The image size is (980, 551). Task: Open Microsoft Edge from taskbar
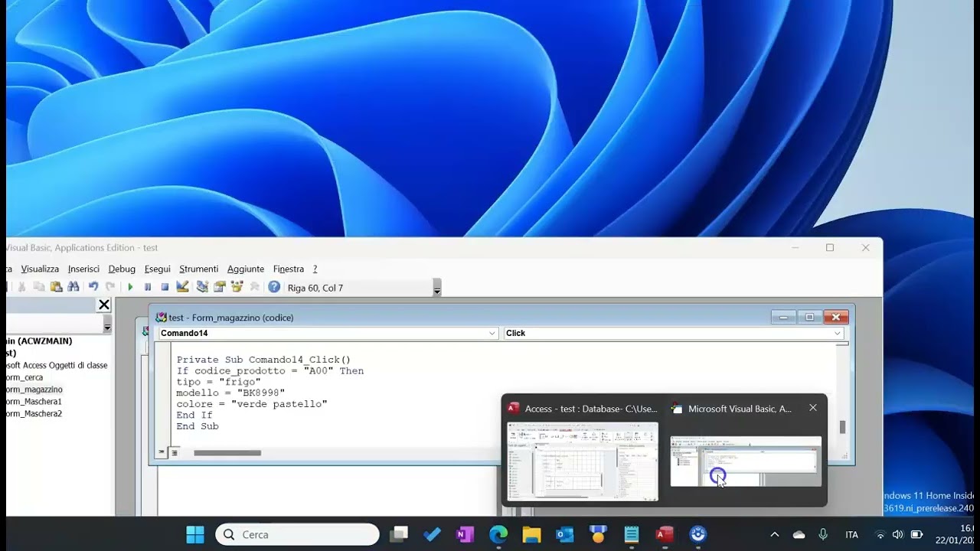tap(498, 534)
